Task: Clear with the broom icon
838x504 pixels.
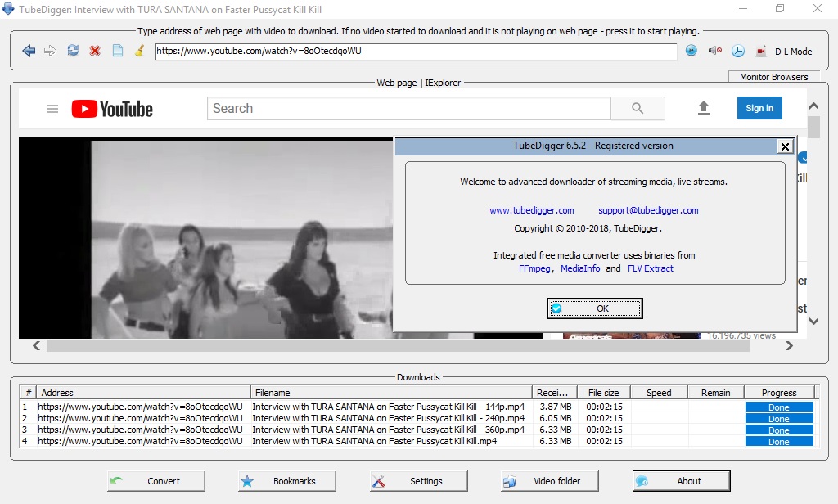Action: click(x=139, y=52)
